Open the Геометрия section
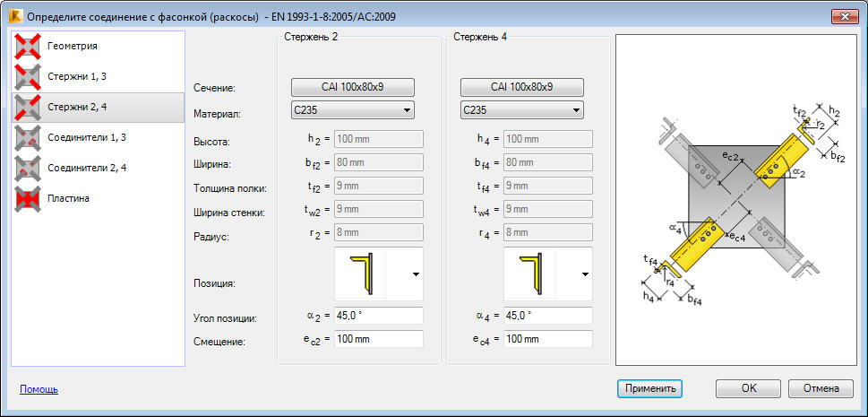868x417 pixels. coord(98,46)
